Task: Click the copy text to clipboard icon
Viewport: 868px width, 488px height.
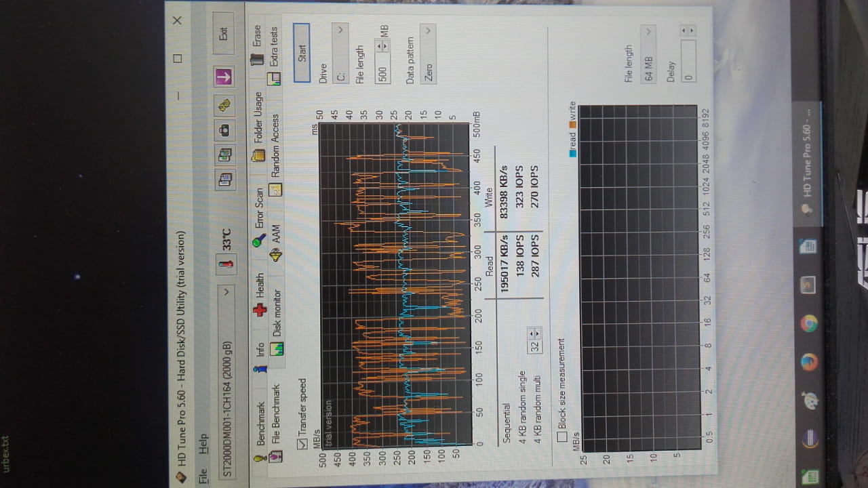Action: tap(225, 180)
